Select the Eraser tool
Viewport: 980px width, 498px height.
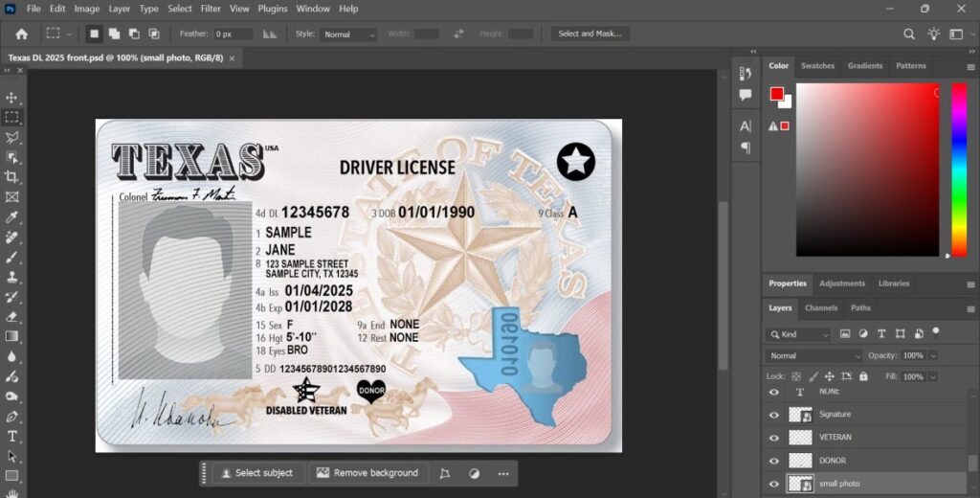[11, 317]
